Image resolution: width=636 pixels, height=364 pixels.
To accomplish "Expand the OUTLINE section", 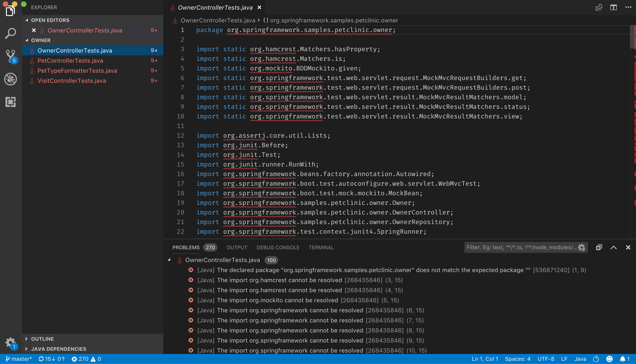I will click(x=42, y=339).
